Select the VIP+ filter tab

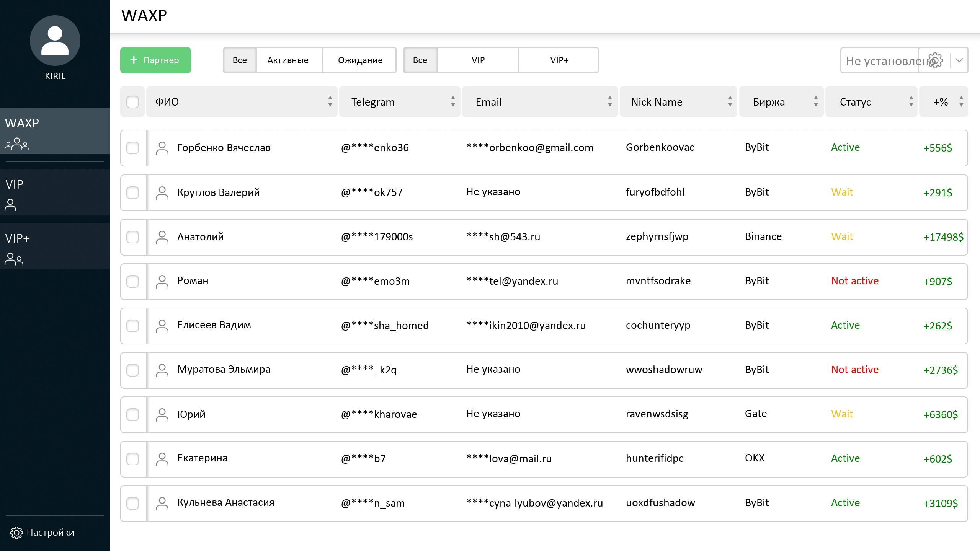[x=559, y=60]
